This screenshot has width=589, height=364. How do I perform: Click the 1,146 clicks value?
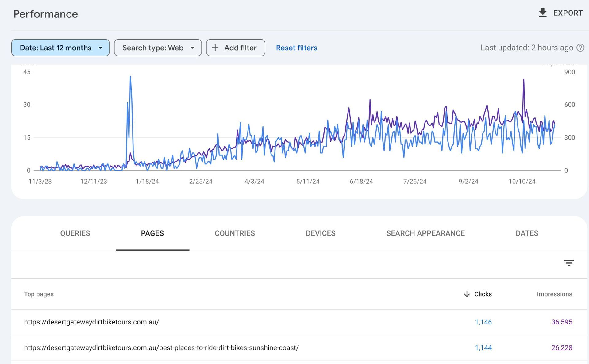[x=483, y=322]
